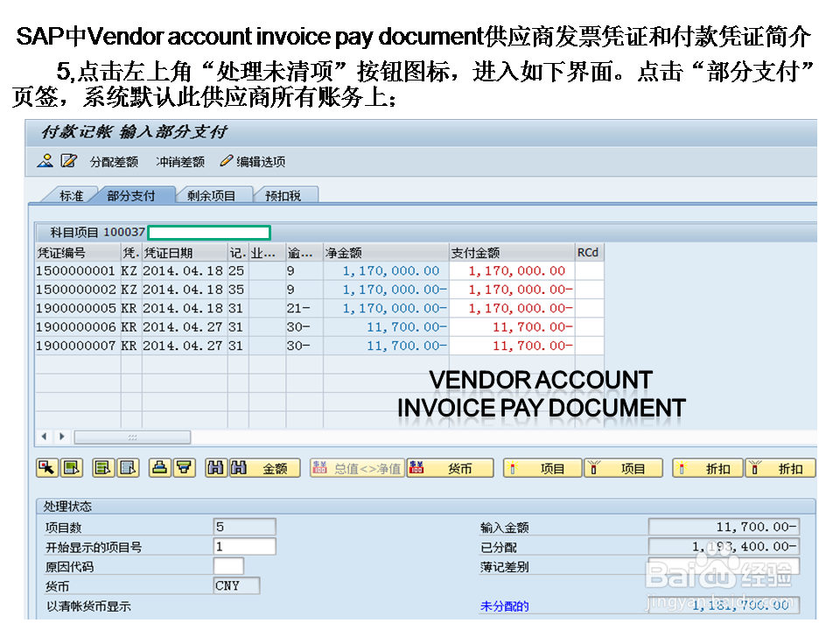
Task: Click the 净金额 column header
Action: 386,252
